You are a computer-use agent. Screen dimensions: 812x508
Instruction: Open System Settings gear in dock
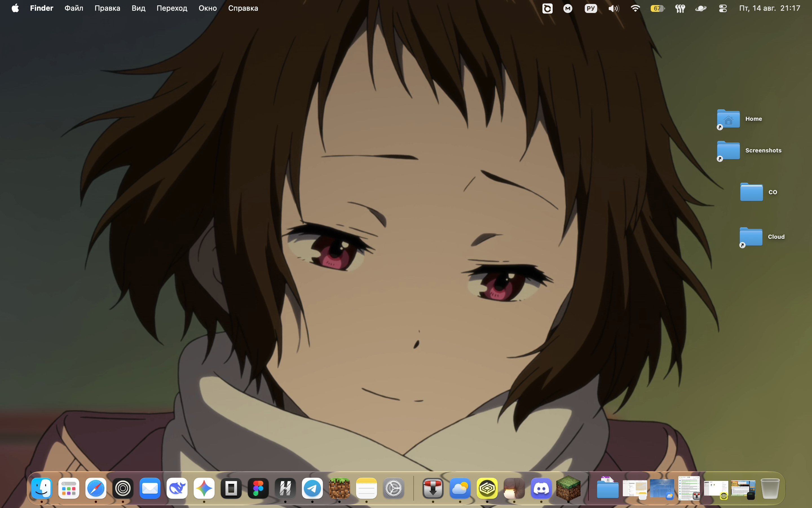coord(394,488)
